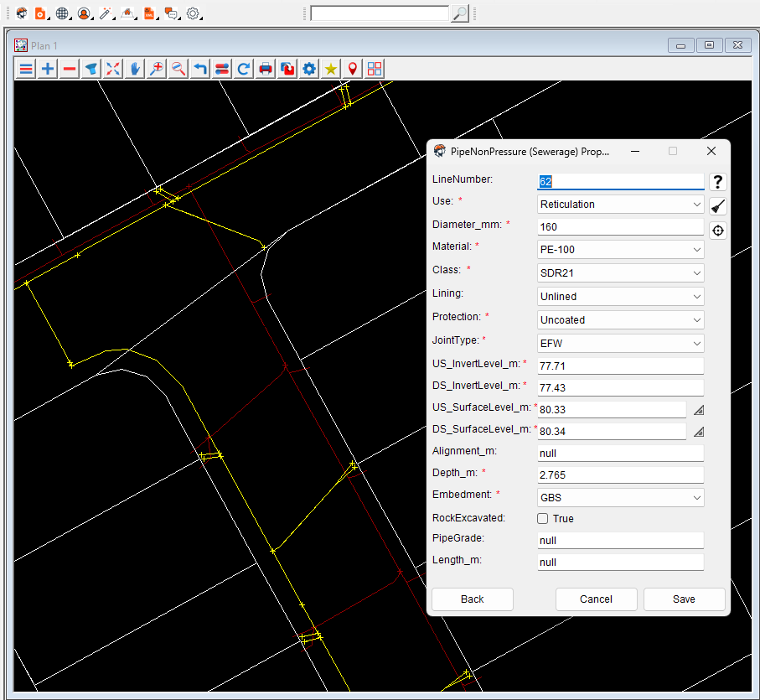Select the zoom-in magnifier with plus
The height and width of the screenshot is (700, 760).
pos(157,69)
